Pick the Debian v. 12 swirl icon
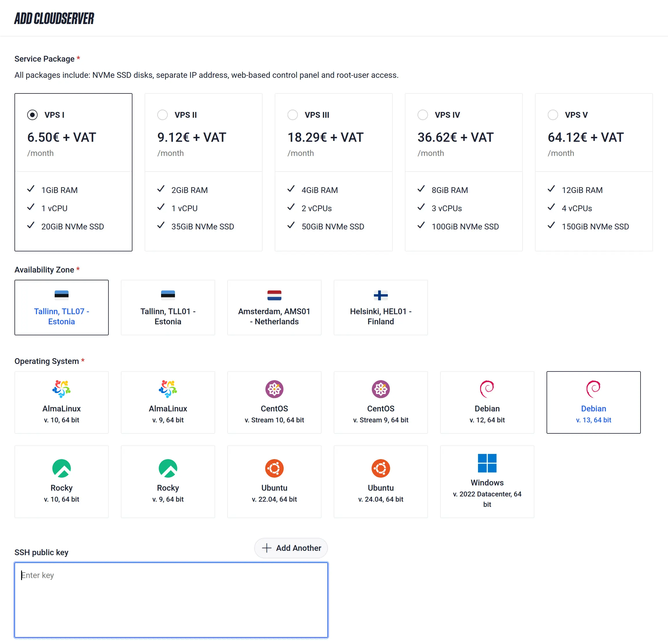The height and width of the screenshot is (644, 668). [487, 389]
